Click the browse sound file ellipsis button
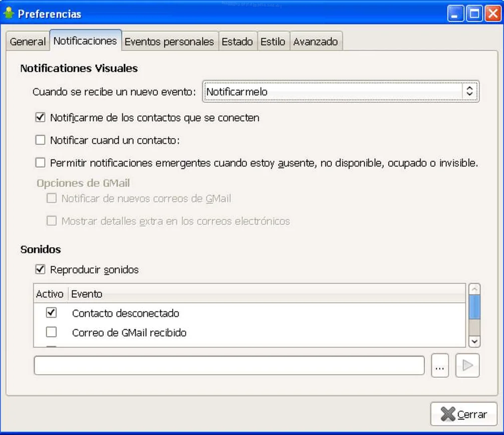The height and width of the screenshot is (435, 504). coord(440,366)
